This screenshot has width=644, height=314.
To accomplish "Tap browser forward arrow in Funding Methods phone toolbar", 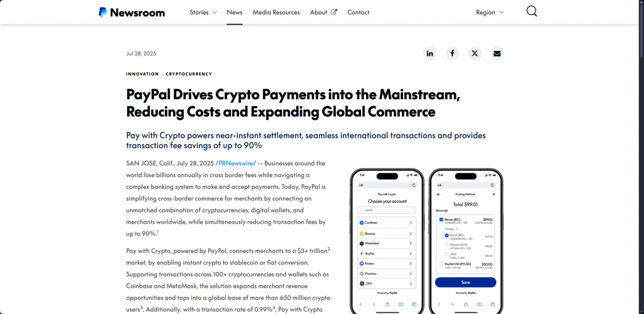I will pyautogui.click(x=452, y=304).
